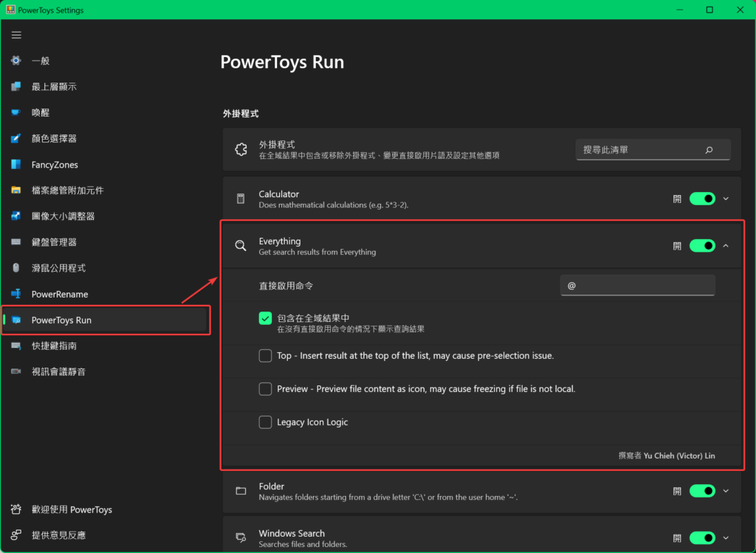
Task: Enable the Top insert result checkbox
Action: tap(265, 356)
